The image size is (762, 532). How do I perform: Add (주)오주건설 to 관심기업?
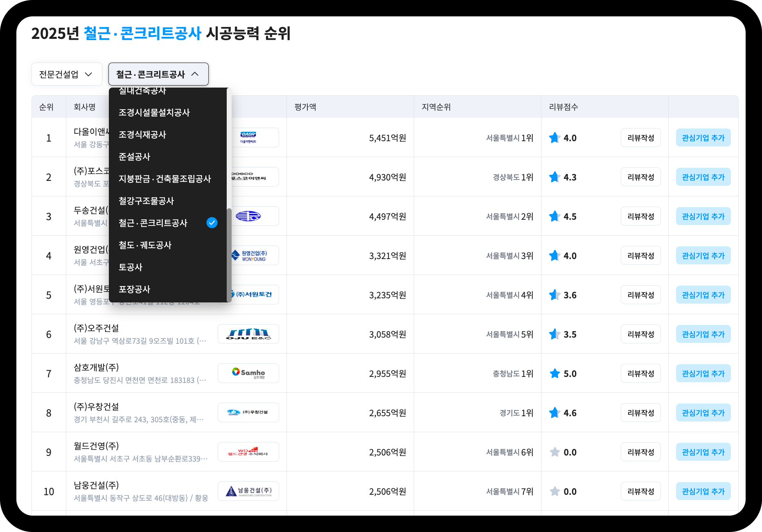pos(703,334)
